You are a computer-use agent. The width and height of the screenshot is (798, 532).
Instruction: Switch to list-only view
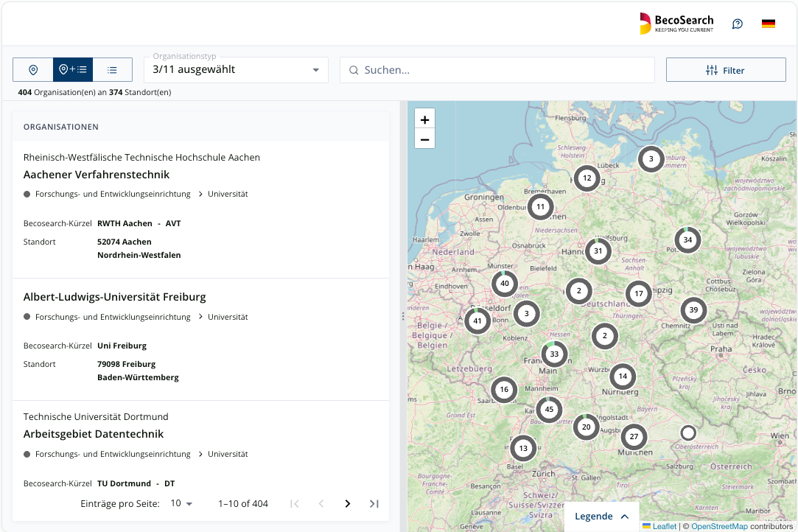113,70
